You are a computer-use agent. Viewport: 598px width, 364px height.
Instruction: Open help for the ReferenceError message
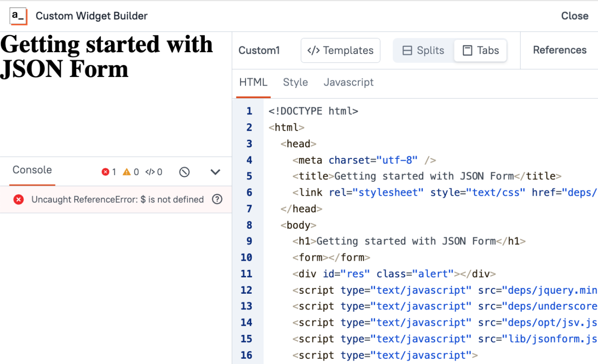coord(217,199)
